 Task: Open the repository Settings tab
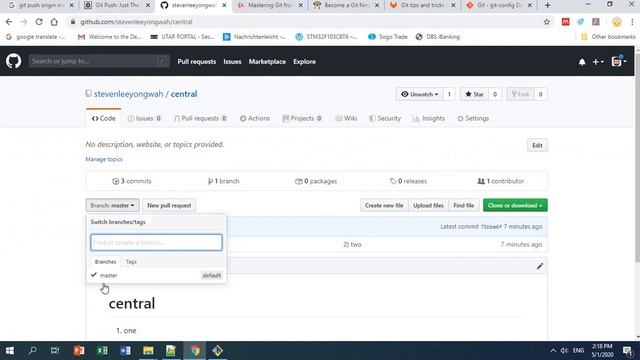tap(473, 118)
